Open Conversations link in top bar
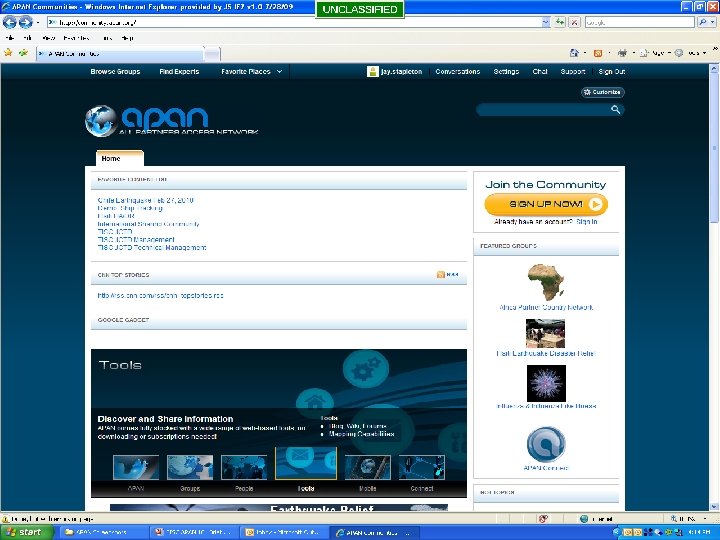This screenshot has width=720, height=540. tap(457, 71)
